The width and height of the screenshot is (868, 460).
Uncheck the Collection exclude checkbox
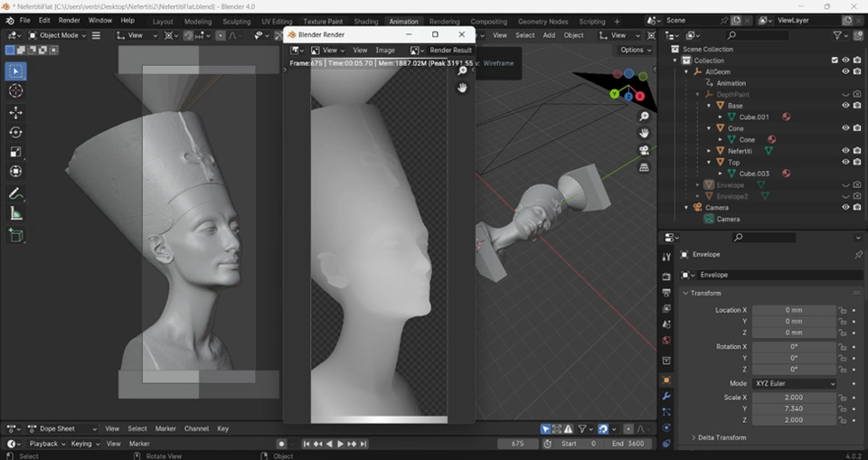coord(835,61)
